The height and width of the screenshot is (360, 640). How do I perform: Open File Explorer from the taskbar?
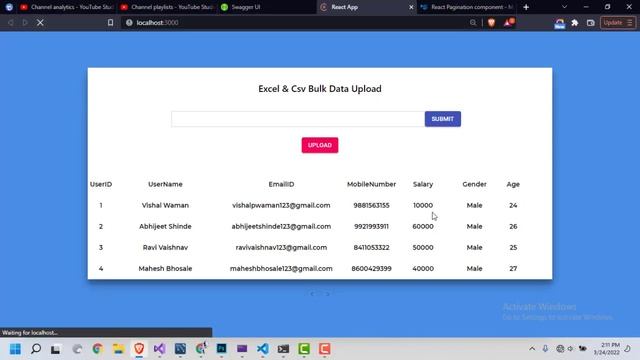118,349
